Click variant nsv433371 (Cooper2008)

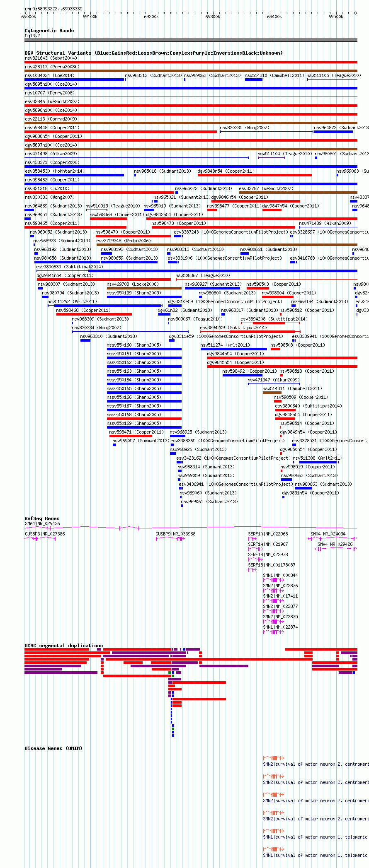[52, 162]
